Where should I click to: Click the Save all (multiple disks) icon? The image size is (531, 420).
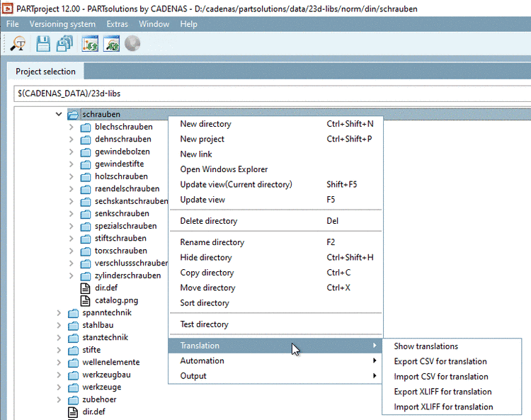click(64, 44)
